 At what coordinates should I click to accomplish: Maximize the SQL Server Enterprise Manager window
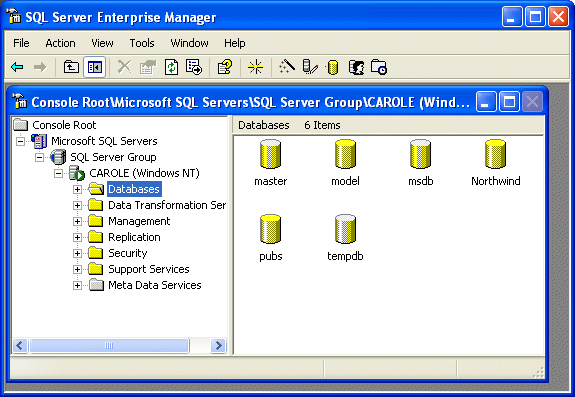pos(535,17)
